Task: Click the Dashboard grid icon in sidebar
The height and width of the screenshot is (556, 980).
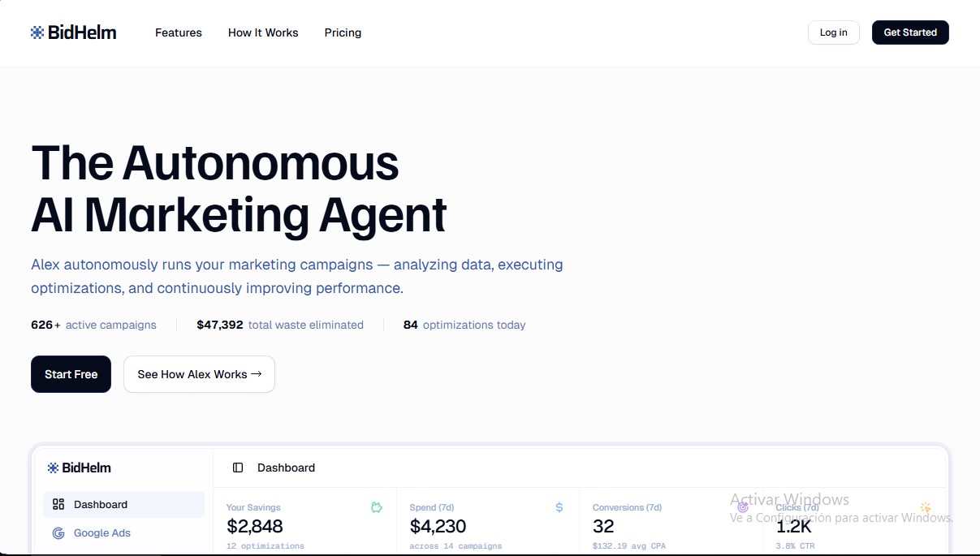Action: point(58,504)
